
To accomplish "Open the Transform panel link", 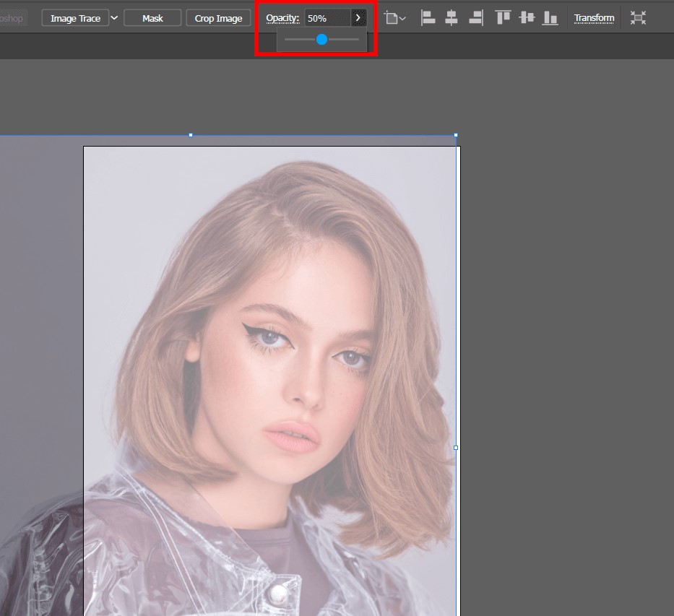I will tap(594, 18).
